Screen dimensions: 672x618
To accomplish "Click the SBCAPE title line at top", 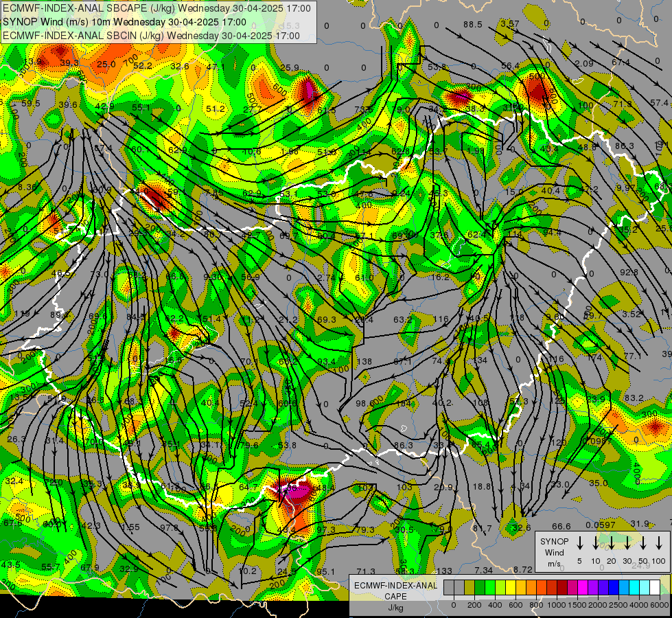I will [157, 8].
